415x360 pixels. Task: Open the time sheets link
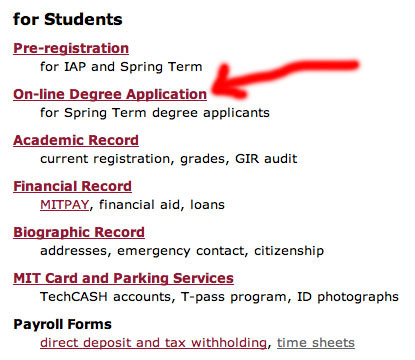316,343
